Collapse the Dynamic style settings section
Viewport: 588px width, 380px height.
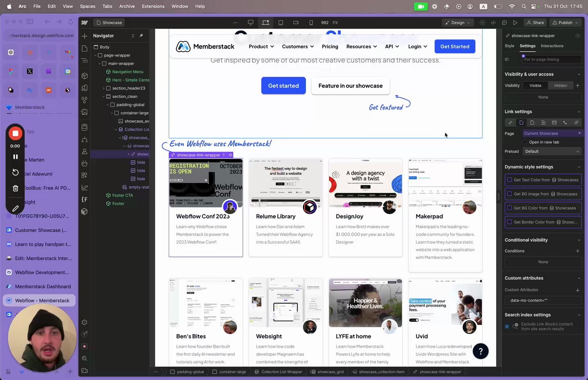(579, 167)
